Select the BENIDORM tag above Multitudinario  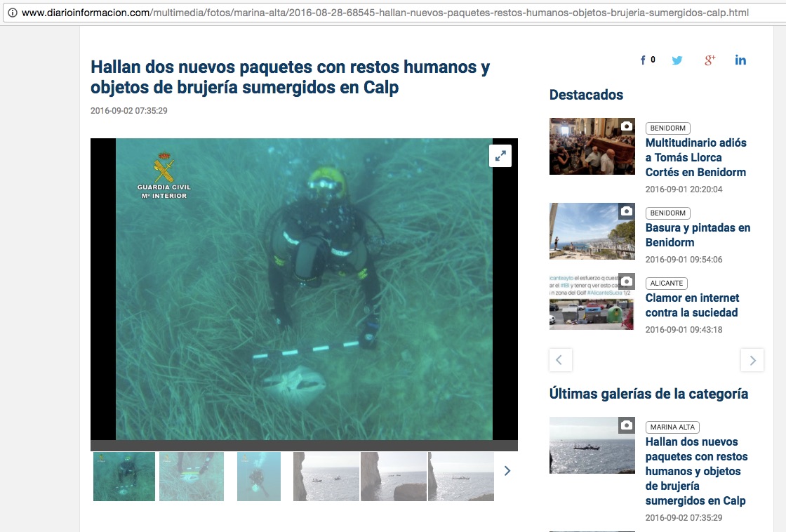coord(667,128)
